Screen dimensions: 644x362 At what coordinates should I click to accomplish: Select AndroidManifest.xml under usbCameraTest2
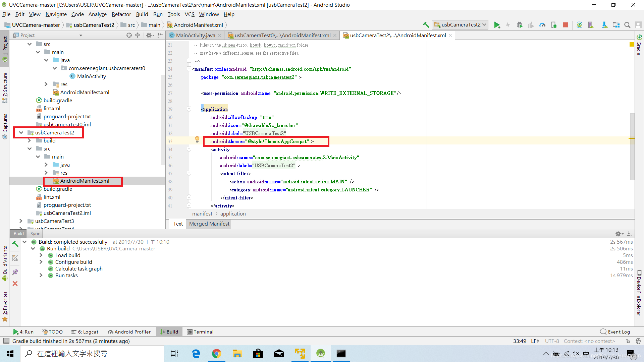coord(85,181)
